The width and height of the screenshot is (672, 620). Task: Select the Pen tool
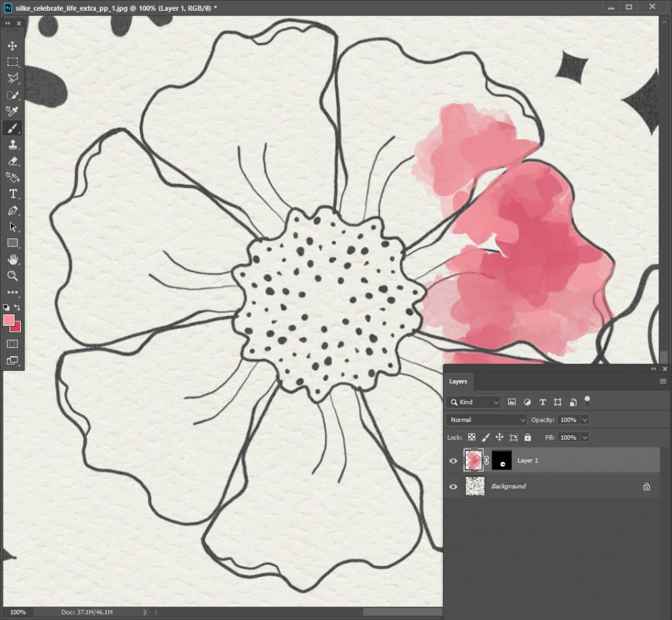12,210
